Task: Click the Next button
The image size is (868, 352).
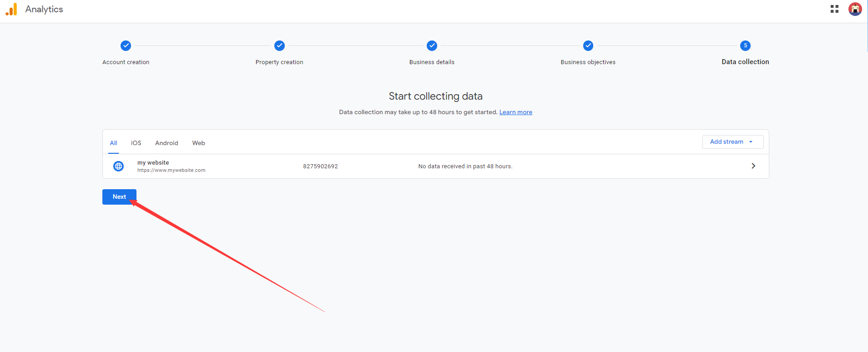Action: click(x=119, y=197)
